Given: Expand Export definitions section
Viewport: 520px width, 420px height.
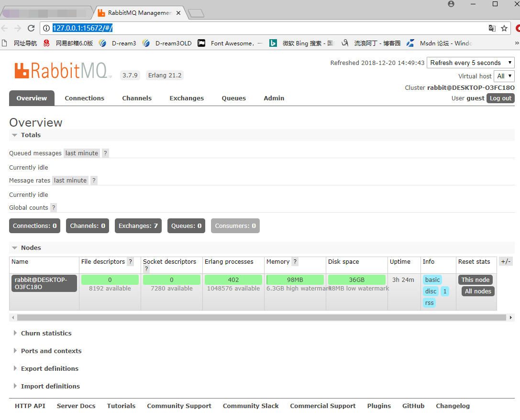Looking at the screenshot, I should (46, 369).
